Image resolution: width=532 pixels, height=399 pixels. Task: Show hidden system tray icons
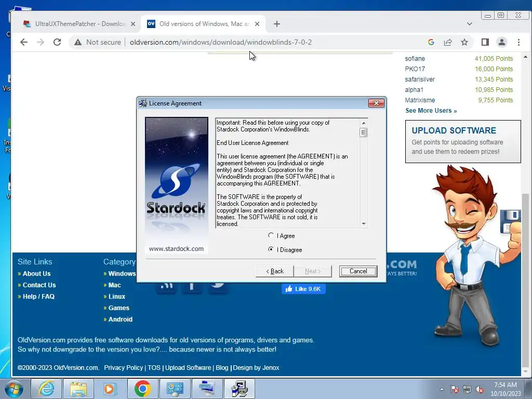pos(442,389)
